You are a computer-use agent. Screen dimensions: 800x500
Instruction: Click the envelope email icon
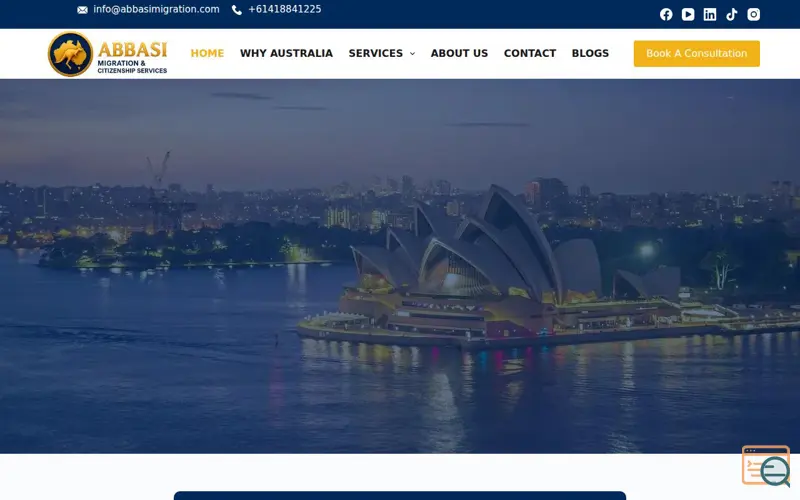click(x=82, y=10)
